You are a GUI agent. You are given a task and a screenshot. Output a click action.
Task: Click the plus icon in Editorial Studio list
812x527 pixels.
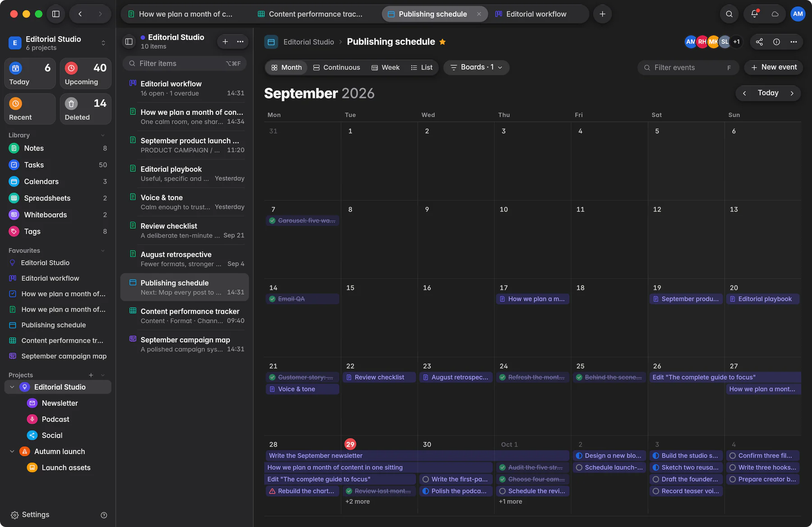click(225, 42)
